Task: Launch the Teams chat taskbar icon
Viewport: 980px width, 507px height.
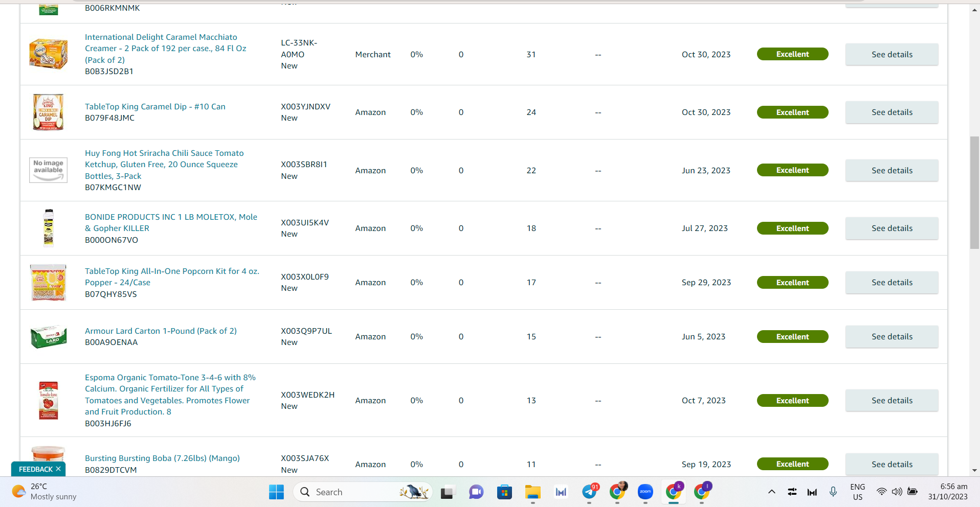Action: coord(476,492)
